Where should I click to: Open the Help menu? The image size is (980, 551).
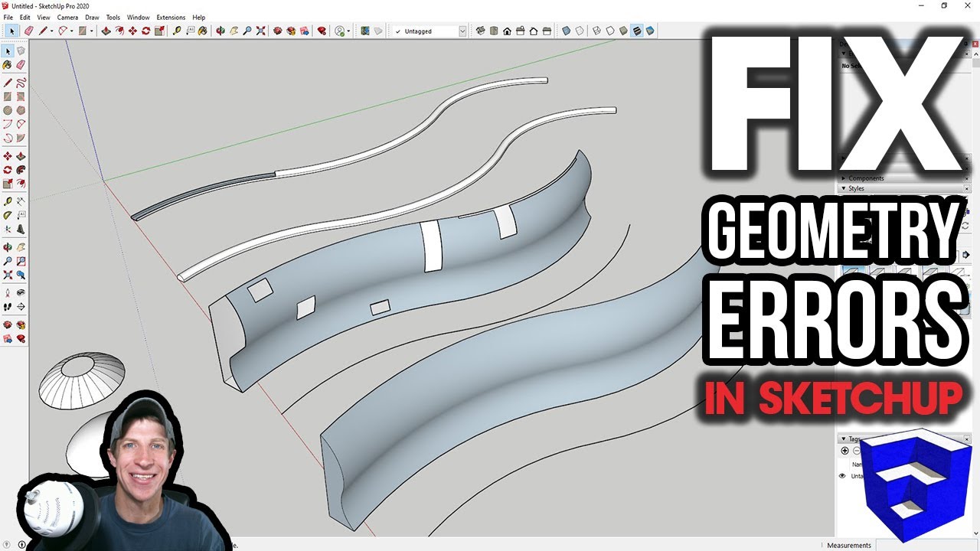coord(199,17)
